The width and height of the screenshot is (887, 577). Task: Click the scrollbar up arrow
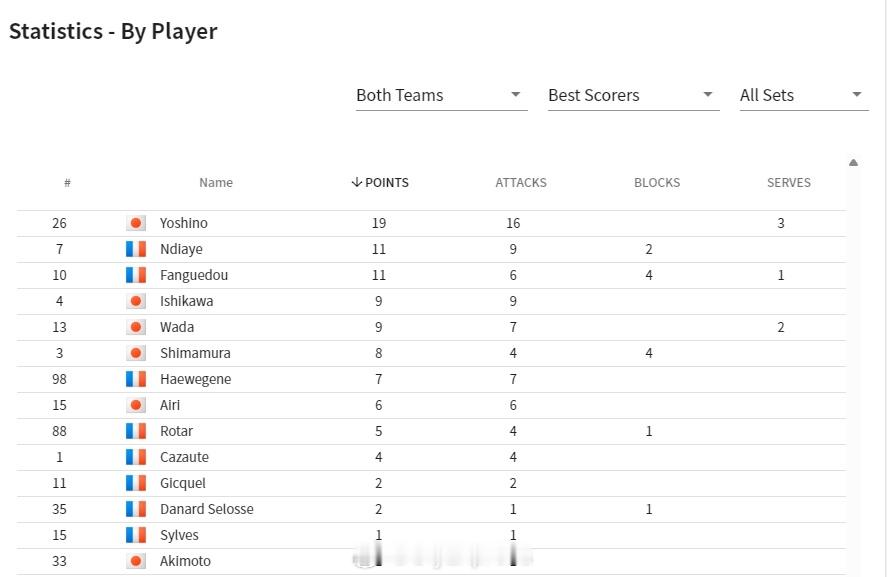coord(853,163)
